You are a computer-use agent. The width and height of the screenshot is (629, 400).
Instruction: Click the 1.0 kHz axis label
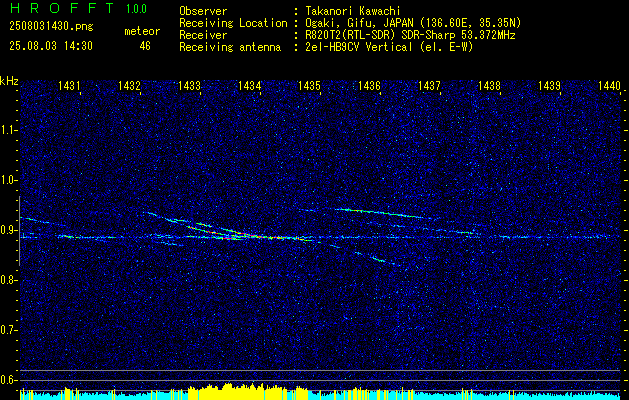click(9, 181)
